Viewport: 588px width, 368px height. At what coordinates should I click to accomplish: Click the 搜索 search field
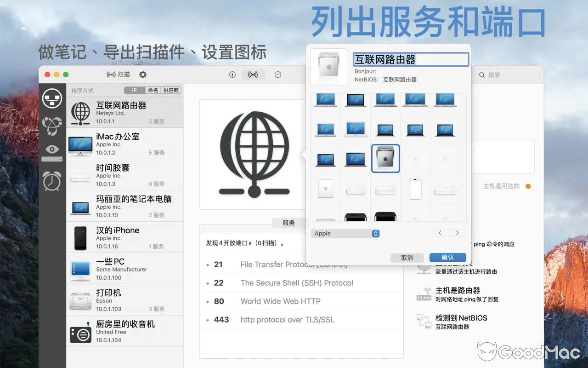coord(508,74)
